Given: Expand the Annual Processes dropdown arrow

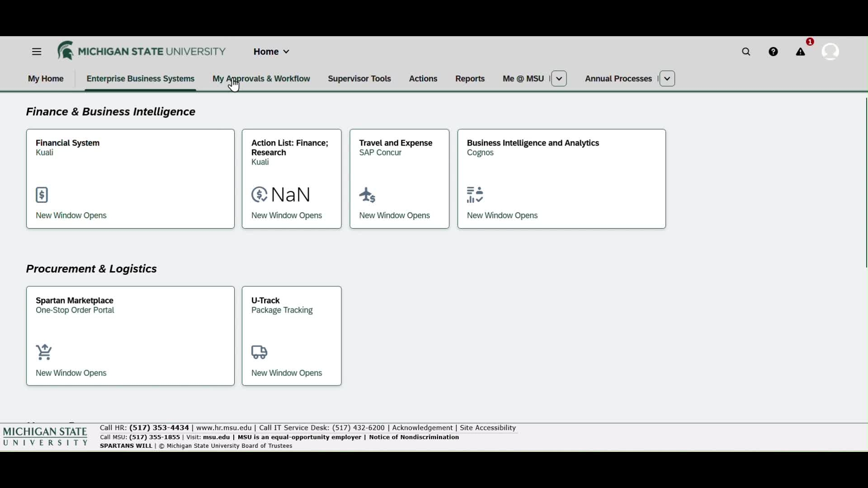Looking at the screenshot, I should pos(667,79).
